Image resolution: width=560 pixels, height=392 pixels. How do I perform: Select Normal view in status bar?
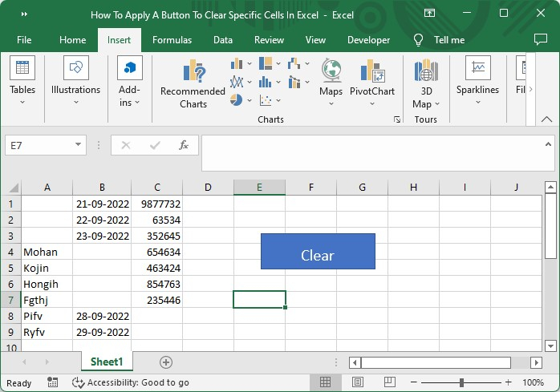point(326,382)
